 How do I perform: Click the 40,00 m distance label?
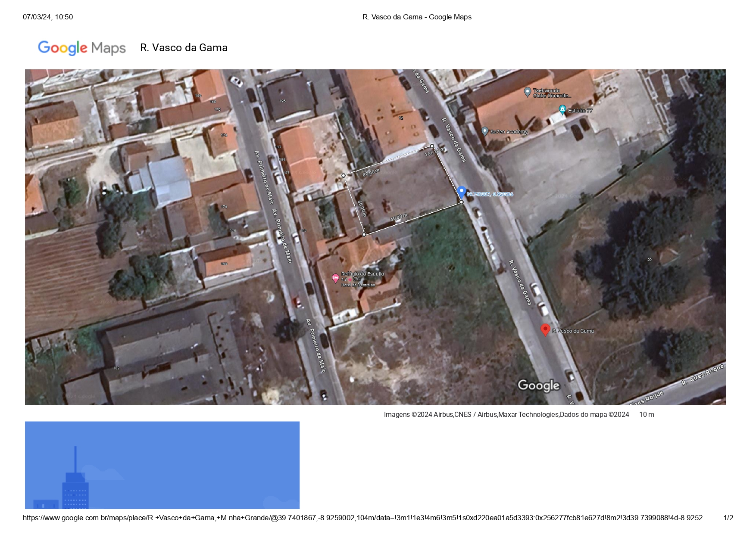pyautogui.click(x=399, y=217)
